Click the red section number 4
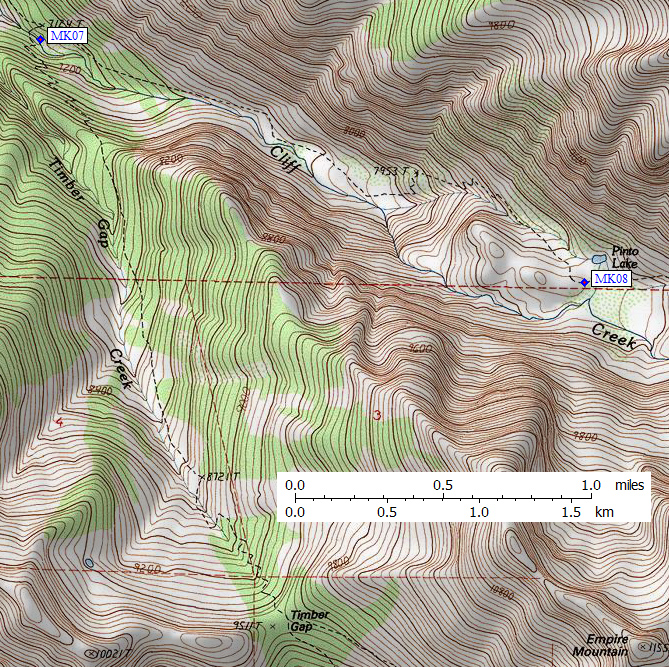The image size is (669, 667). point(59,423)
